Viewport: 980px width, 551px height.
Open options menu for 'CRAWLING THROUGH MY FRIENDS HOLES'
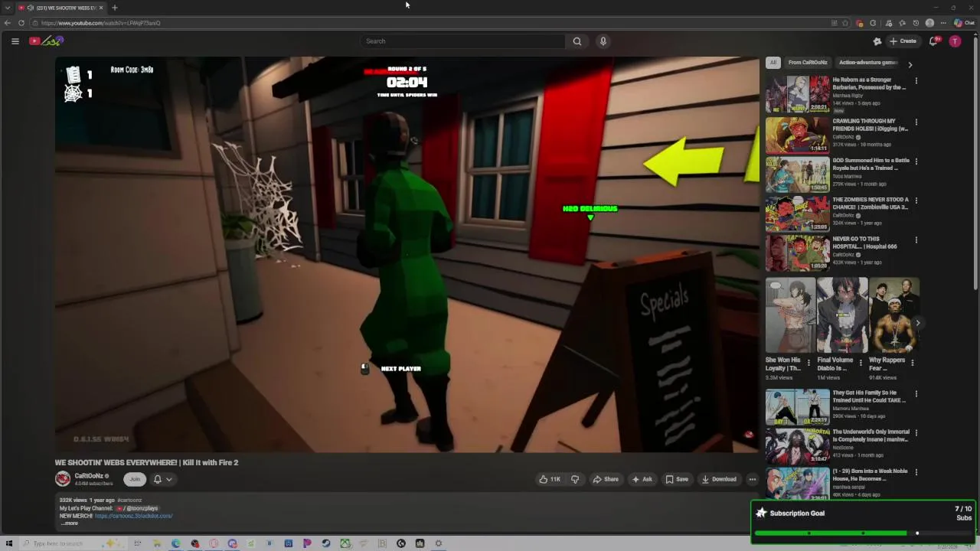[916, 122]
